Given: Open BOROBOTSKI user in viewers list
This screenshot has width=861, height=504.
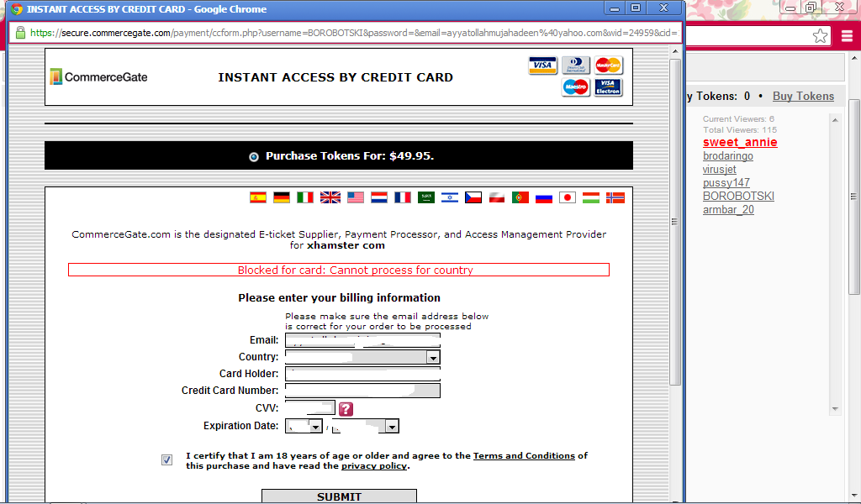Looking at the screenshot, I should click(x=738, y=197).
